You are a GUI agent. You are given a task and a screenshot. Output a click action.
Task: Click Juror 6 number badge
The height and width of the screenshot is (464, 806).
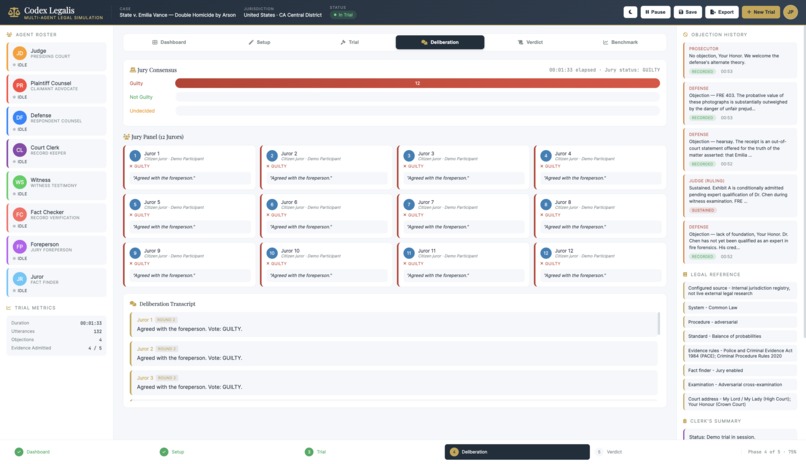[272, 205]
